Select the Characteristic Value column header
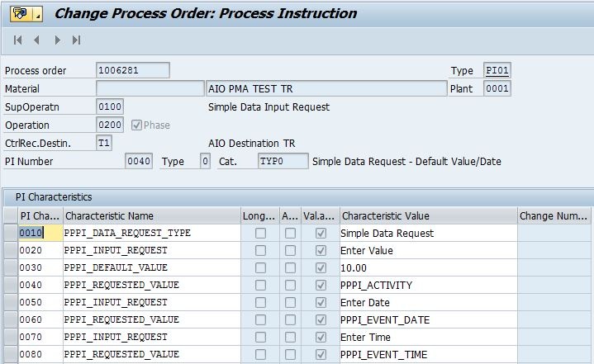The width and height of the screenshot is (594, 364). (x=429, y=215)
